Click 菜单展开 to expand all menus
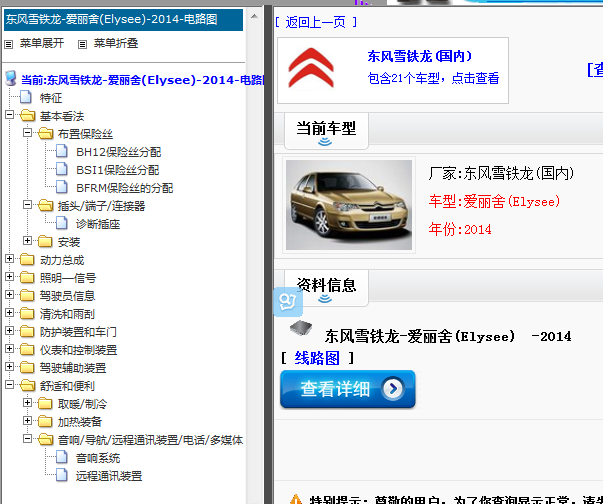The width and height of the screenshot is (603, 504). coord(42,43)
